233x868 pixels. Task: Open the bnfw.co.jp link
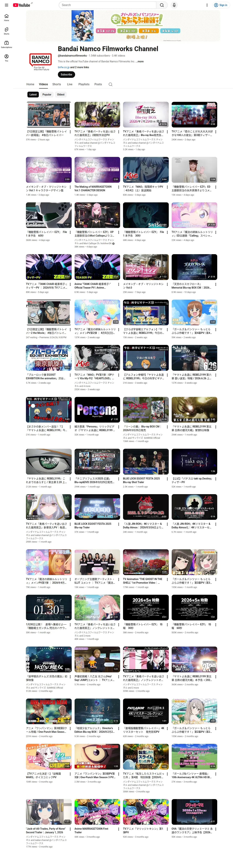click(x=64, y=67)
